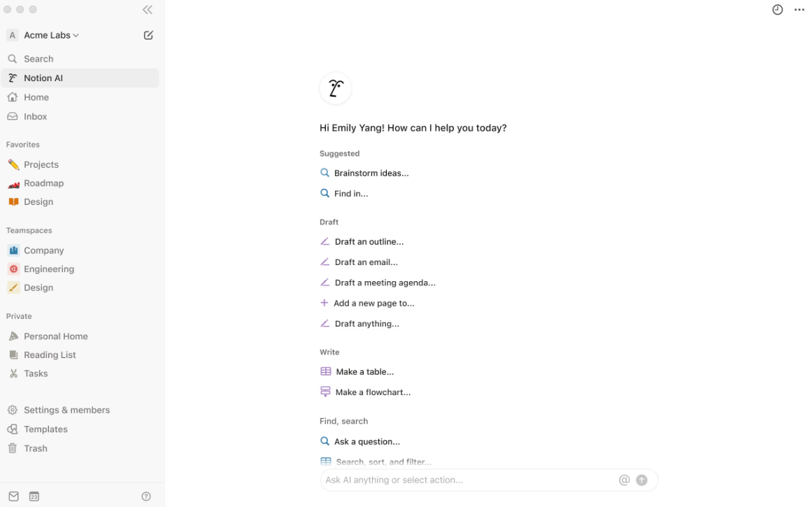Collapse the Teamspaces section header
This screenshot has width=812, height=507.
point(29,231)
